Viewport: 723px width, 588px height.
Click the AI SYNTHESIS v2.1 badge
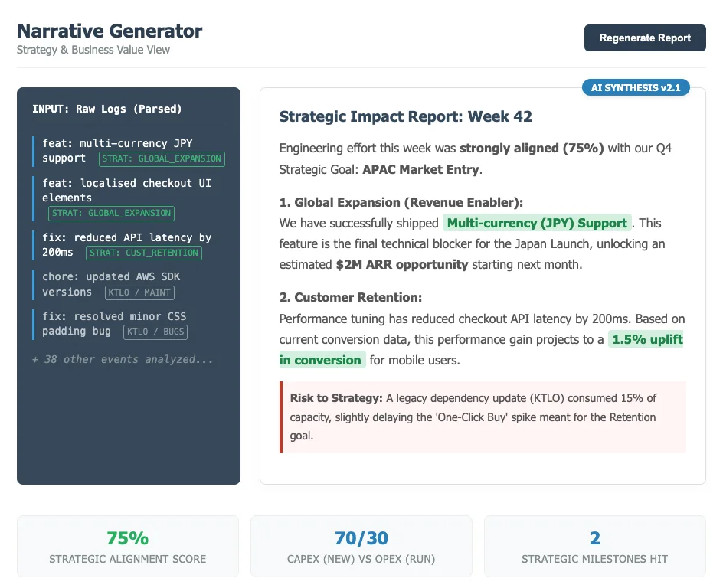point(636,87)
